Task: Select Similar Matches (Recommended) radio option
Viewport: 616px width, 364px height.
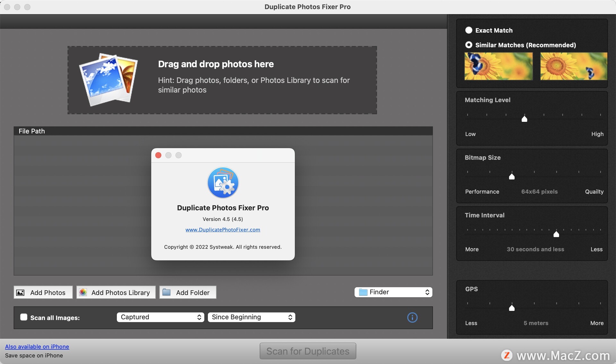Action: [469, 45]
